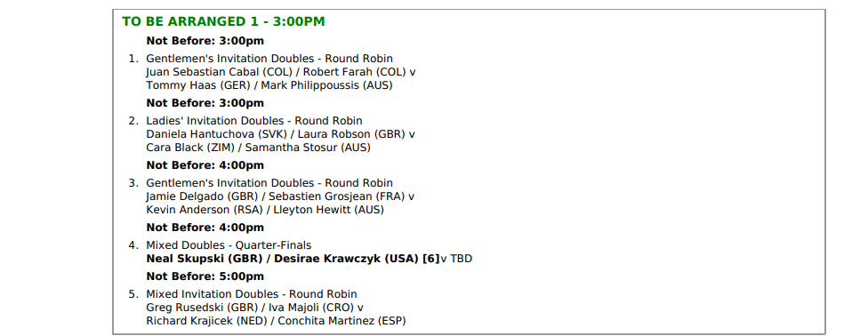Click the second 'Not Before: 3:00pm' label
The width and height of the screenshot is (868, 336).
coord(205,103)
